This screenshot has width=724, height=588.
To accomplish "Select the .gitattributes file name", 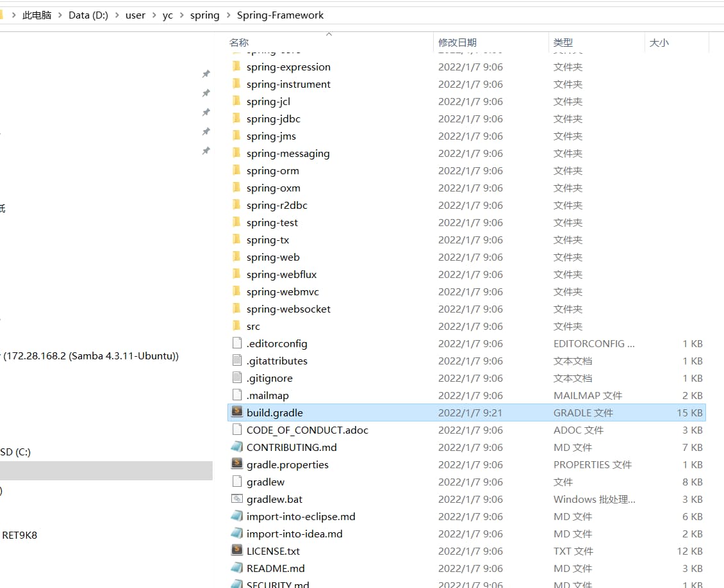I will 277,361.
